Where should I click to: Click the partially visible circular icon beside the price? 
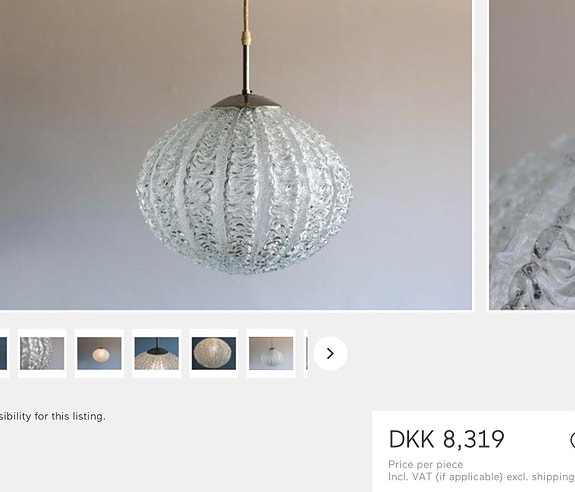(572, 440)
